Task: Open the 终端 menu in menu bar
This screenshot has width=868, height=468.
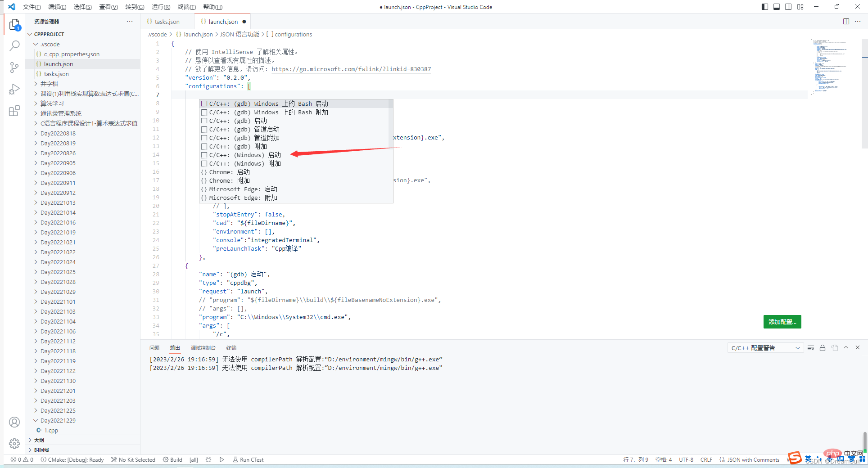Action: click(186, 7)
